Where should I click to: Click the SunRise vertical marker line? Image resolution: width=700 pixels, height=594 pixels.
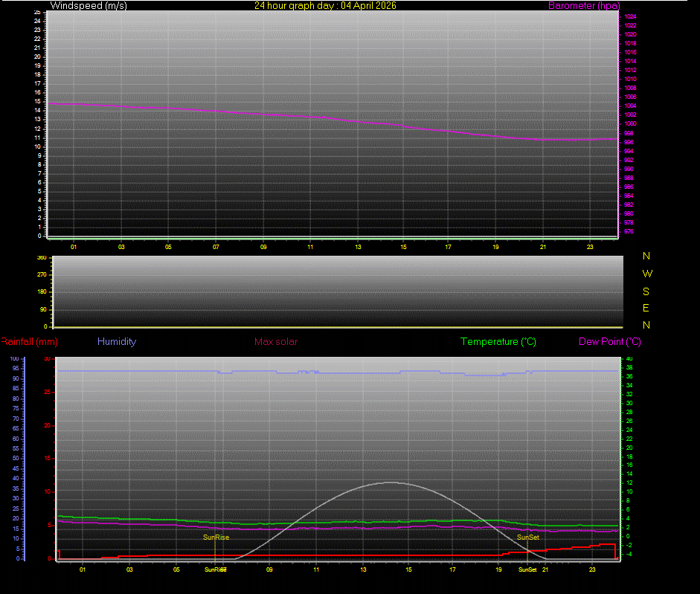coord(216,550)
